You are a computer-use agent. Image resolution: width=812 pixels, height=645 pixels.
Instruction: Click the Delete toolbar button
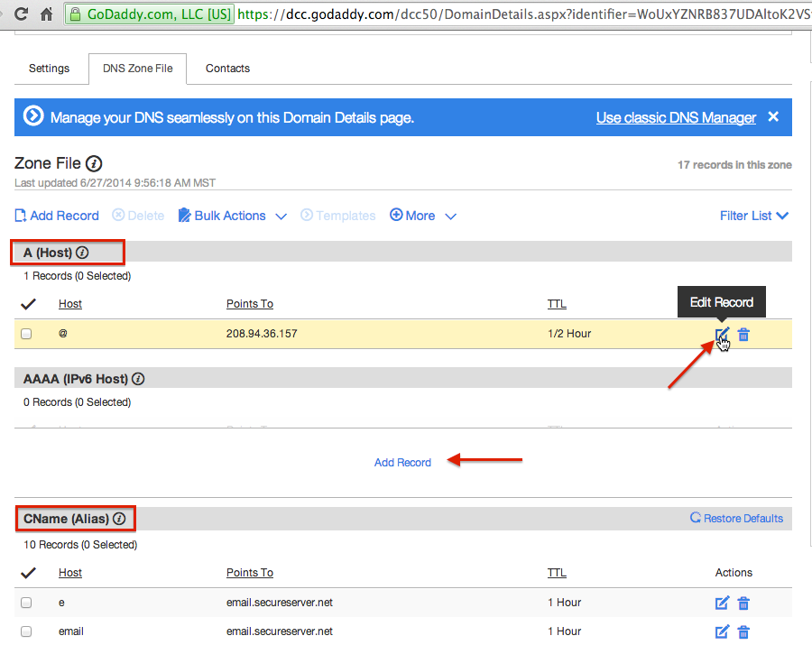click(x=138, y=216)
